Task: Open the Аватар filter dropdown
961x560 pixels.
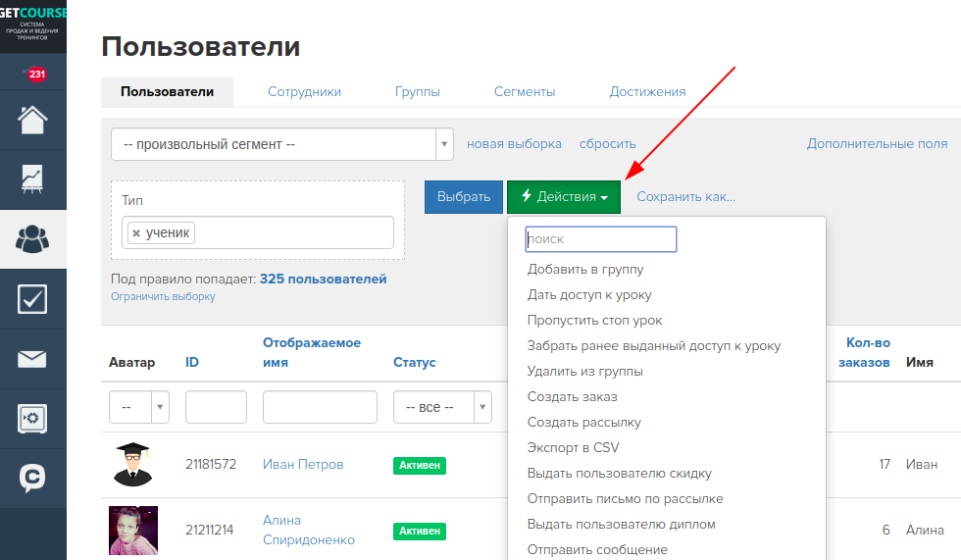Action: coord(139,407)
